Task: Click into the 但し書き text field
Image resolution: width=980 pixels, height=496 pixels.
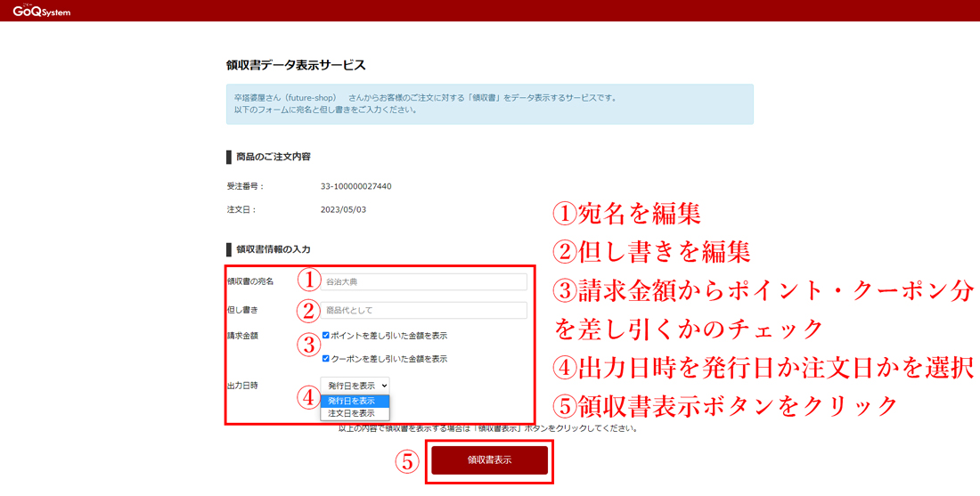Action: [423, 310]
